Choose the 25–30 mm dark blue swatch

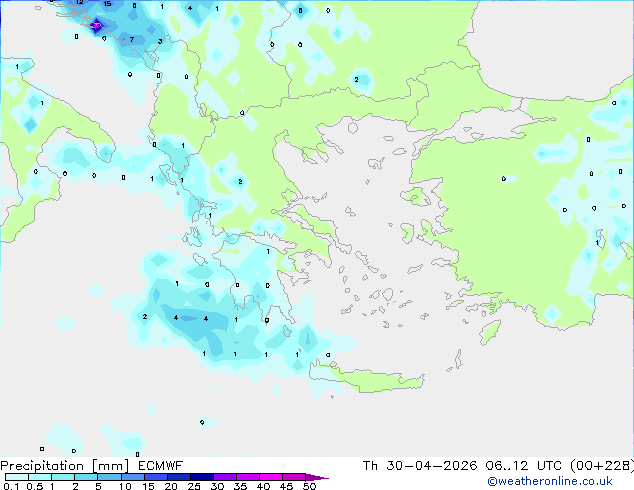[202, 477]
